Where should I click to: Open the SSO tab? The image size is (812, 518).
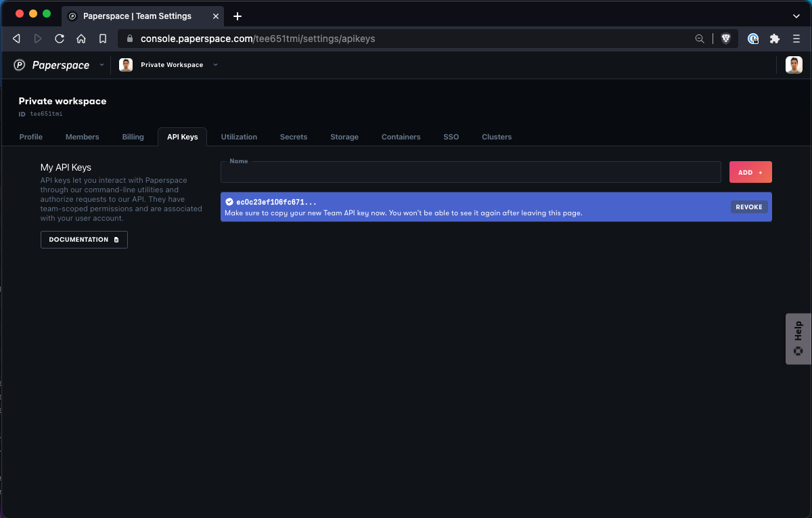(x=451, y=137)
